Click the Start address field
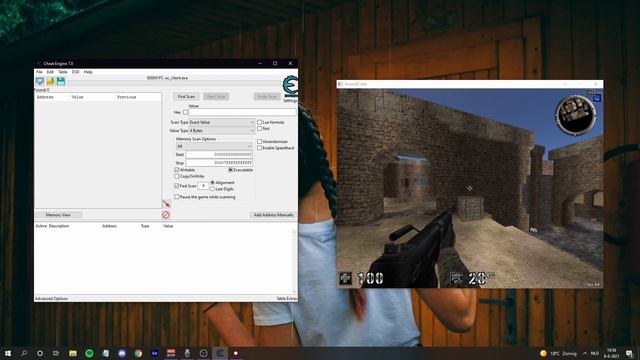Screen dimensions: 640x360 (219, 155)
